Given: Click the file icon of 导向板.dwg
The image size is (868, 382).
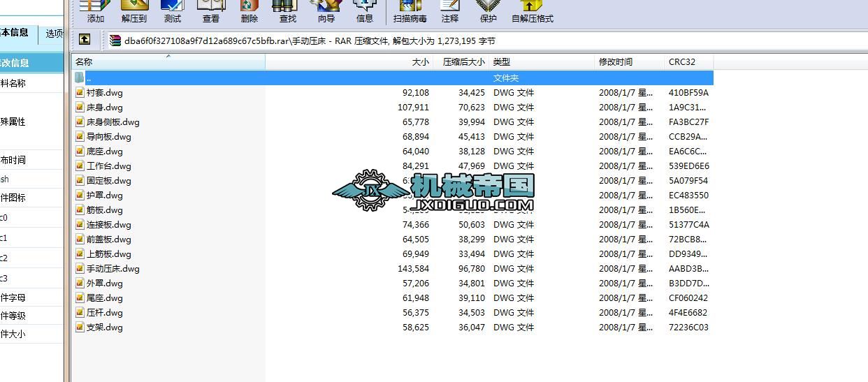Looking at the screenshot, I should (x=80, y=136).
